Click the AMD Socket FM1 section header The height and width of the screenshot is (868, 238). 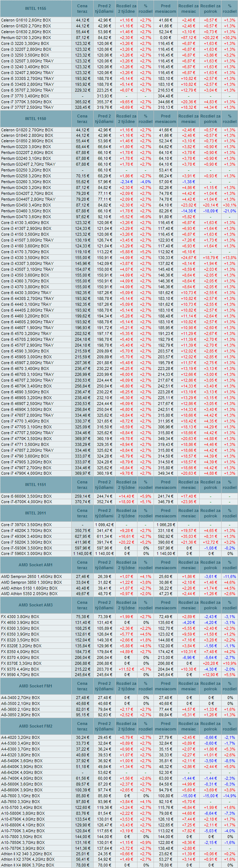click(35, 686)
